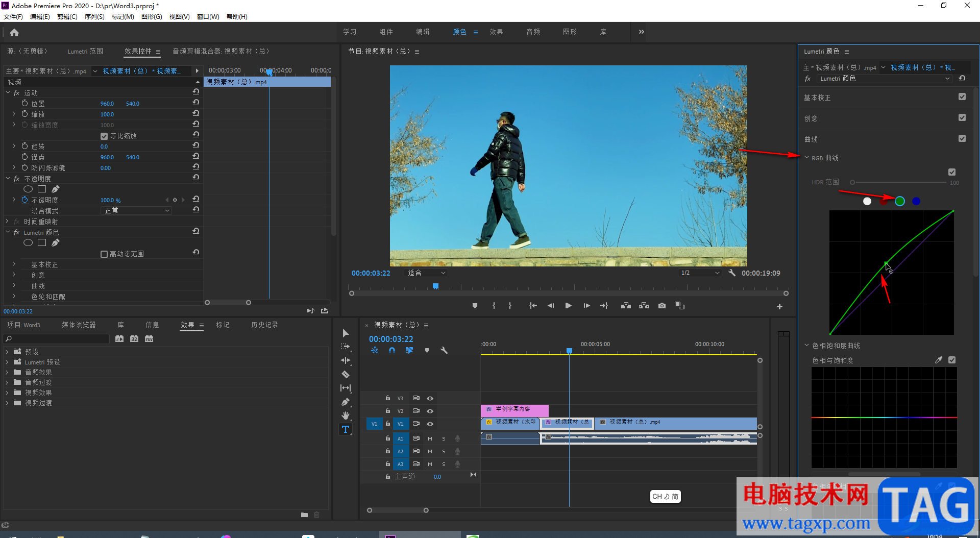Screen dimensions: 980x538
Task: Expand the 视频过渡 folder in effects
Action: (7, 403)
